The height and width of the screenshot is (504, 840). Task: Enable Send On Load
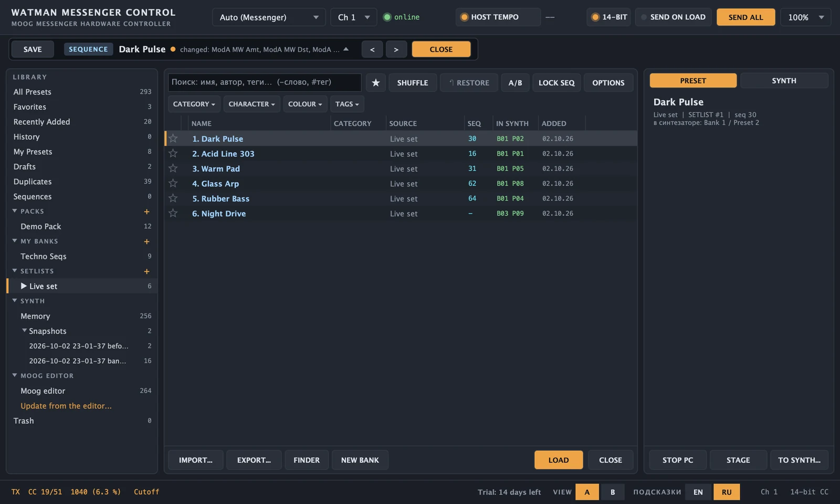[x=673, y=17]
